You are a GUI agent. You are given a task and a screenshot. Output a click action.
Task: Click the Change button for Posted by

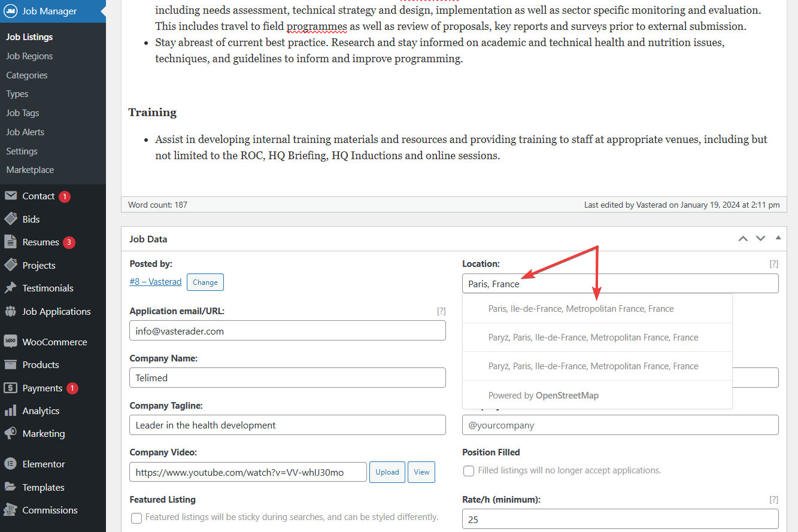click(x=205, y=282)
